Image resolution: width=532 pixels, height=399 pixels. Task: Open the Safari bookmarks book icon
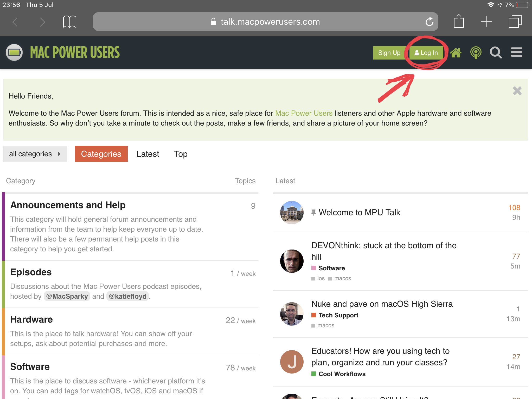tap(70, 22)
